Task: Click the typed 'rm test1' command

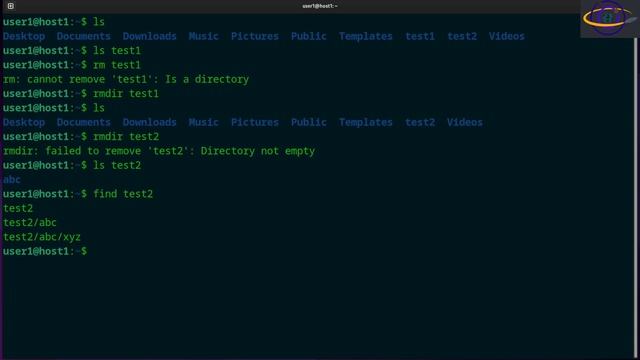Action: 117,65
